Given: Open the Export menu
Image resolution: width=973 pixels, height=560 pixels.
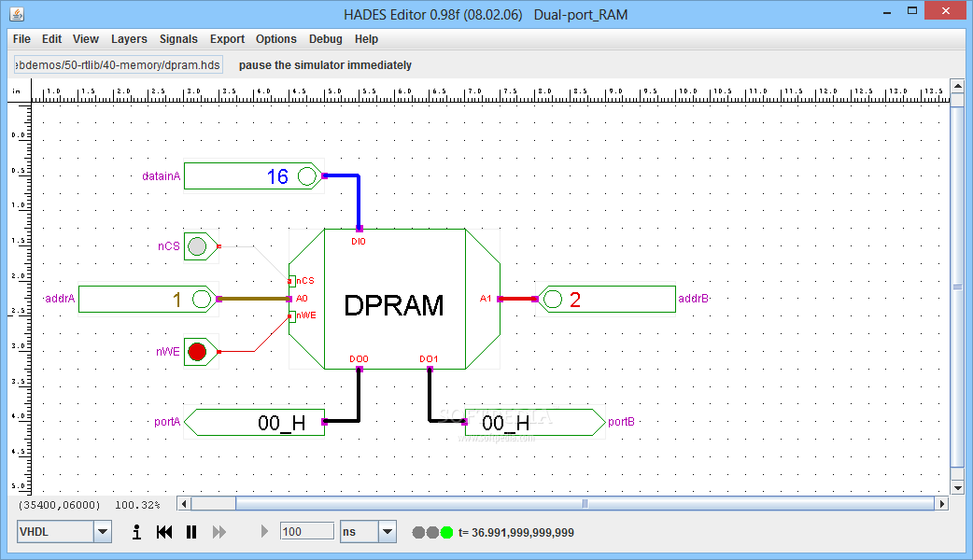Looking at the screenshot, I should 227,39.
